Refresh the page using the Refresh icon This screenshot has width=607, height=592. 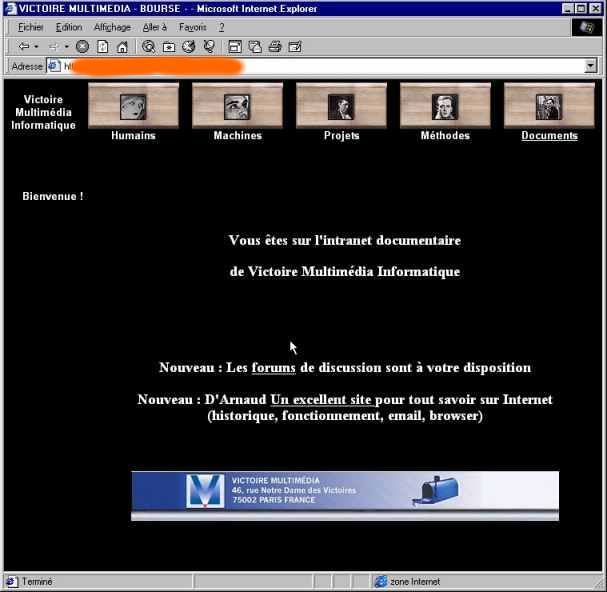coord(103,47)
